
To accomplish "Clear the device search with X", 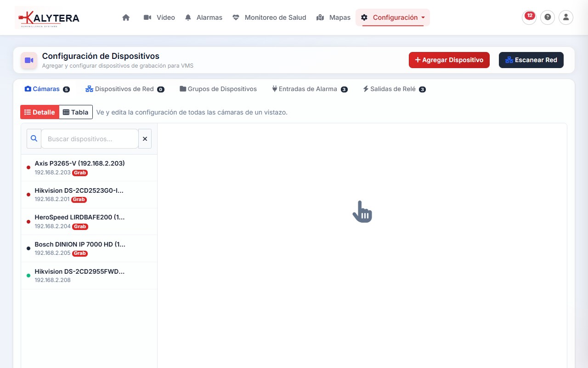I will (x=145, y=138).
